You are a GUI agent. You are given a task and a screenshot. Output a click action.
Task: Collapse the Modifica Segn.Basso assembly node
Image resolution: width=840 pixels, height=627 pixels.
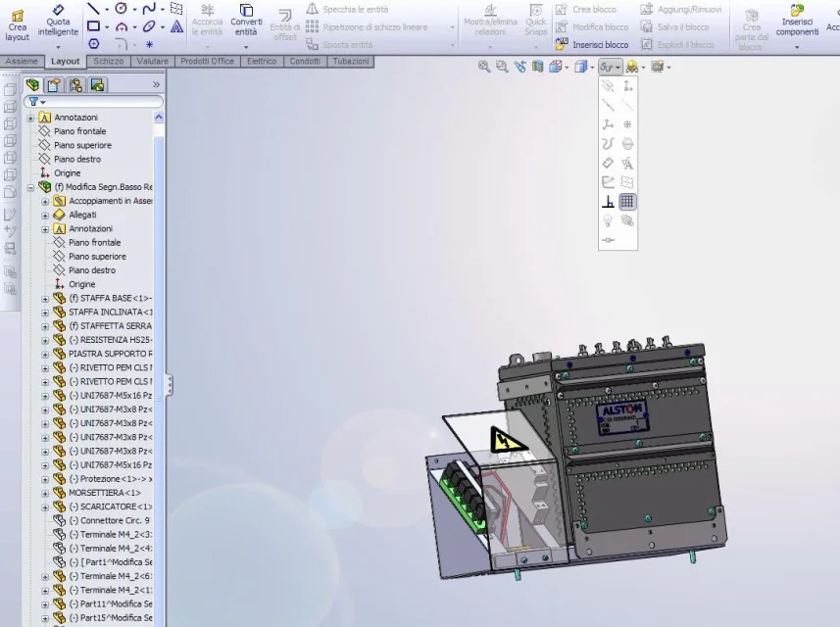(30, 186)
